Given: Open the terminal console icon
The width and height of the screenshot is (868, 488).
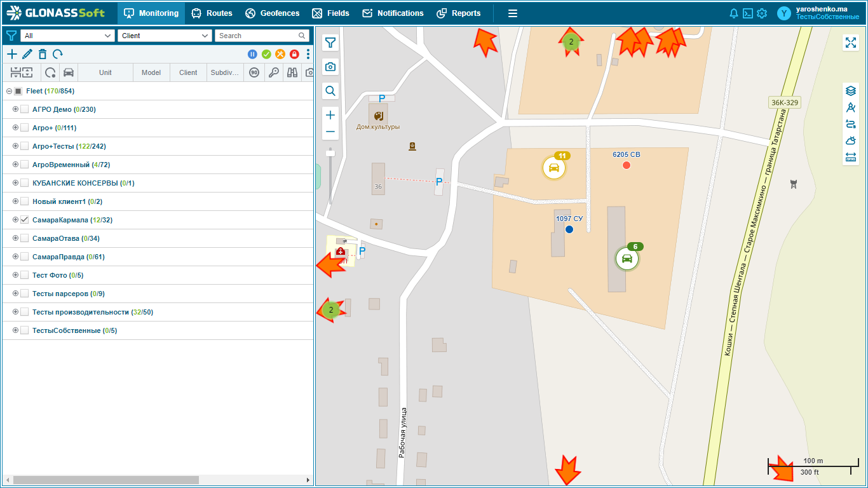Looking at the screenshot, I should coord(748,13).
